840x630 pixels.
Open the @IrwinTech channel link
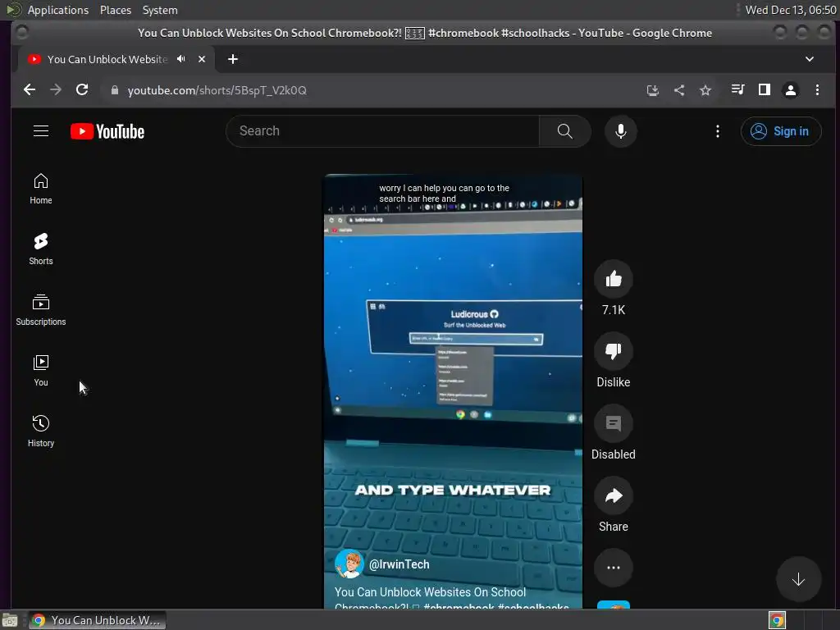399,564
